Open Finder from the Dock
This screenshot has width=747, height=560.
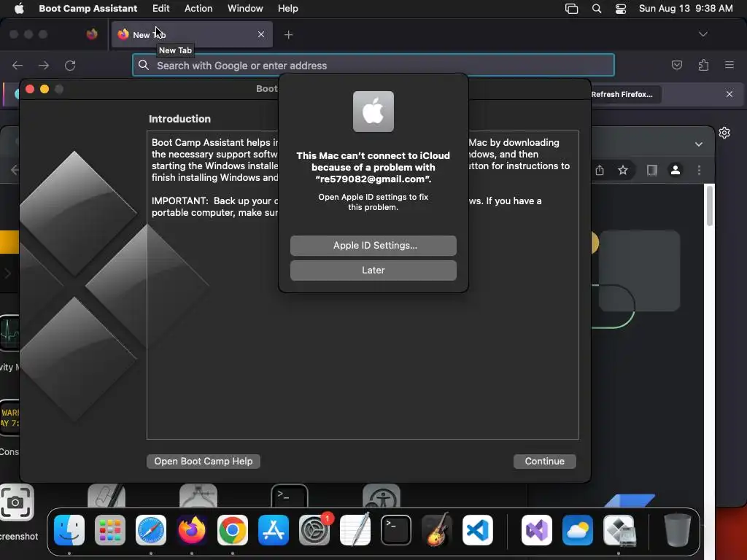point(69,530)
